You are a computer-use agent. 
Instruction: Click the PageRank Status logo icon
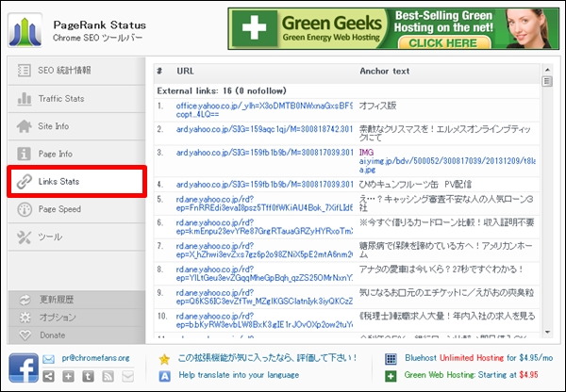25,30
